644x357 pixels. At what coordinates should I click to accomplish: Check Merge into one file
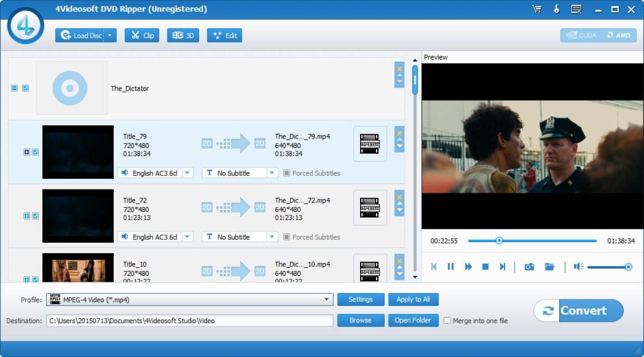pos(447,320)
